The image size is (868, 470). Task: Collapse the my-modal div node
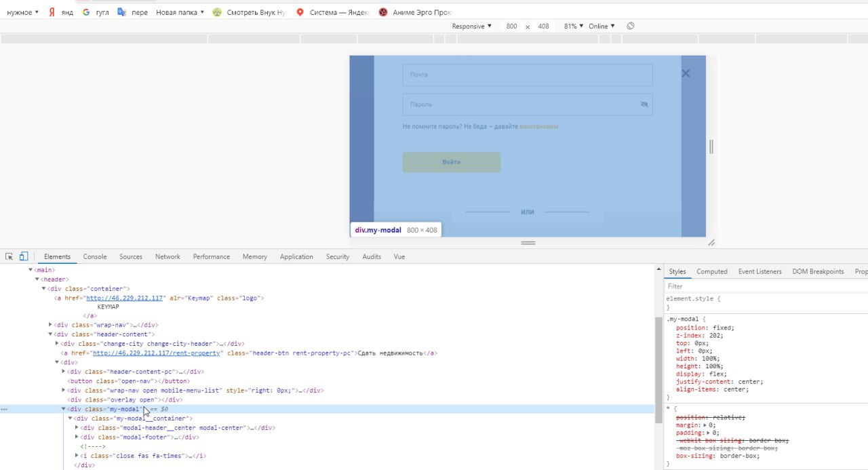coord(64,410)
